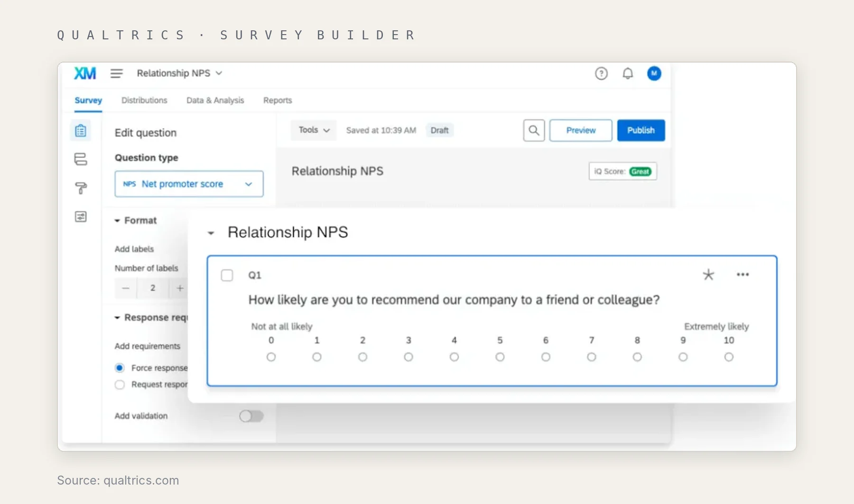Image resolution: width=854 pixels, height=504 pixels.
Task: Choose rating 8 on the NPS scale
Action: pos(637,357)
